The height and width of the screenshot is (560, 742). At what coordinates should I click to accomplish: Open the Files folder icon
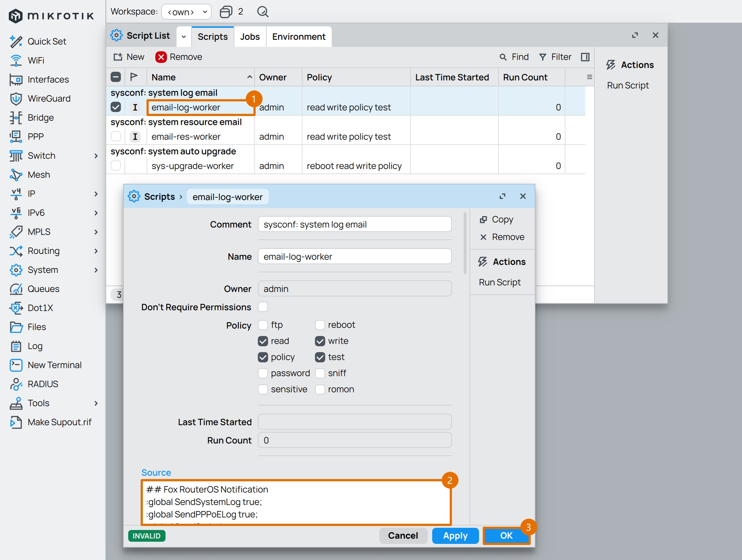click(x=16, y=327)
